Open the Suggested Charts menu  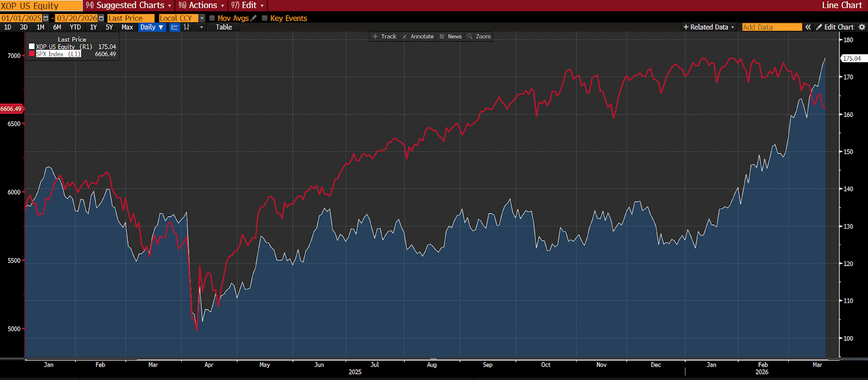(129, 5)
